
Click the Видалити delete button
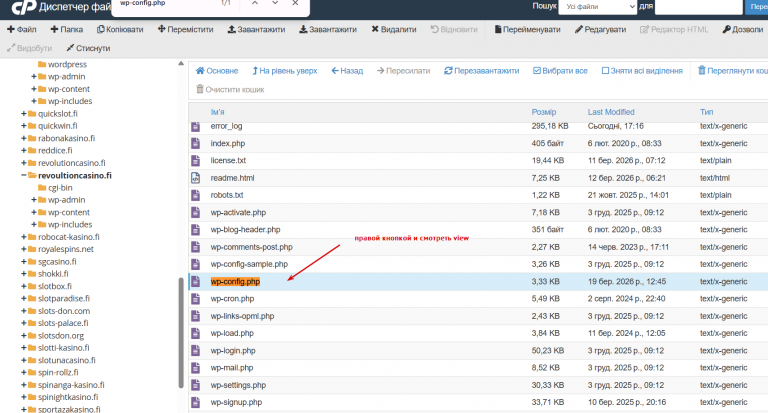(x=393, y=29)
